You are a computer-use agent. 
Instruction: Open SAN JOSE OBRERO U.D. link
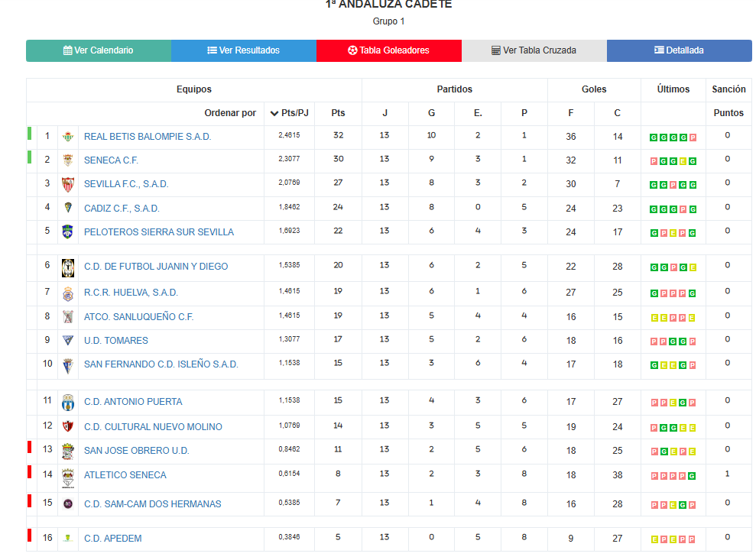tap(136, 451)
